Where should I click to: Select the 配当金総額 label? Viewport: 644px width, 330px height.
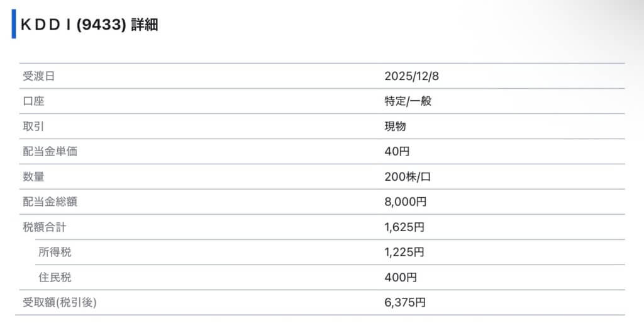[50, 202]
